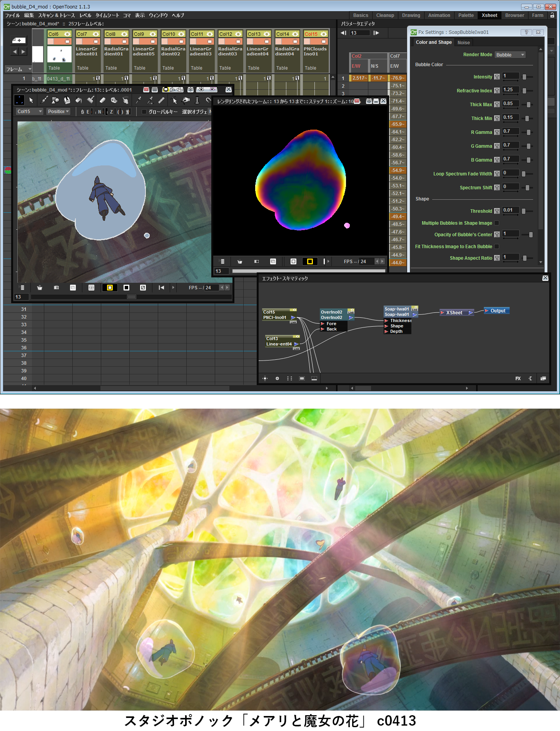
Task: Click frame number field in parameter editor
Action: tap(359, 33)
